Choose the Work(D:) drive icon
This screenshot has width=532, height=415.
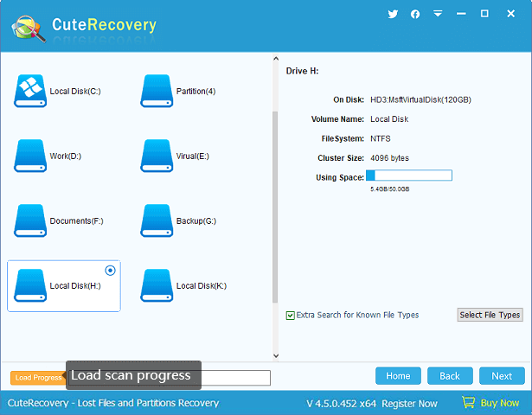tap(30, 156)
